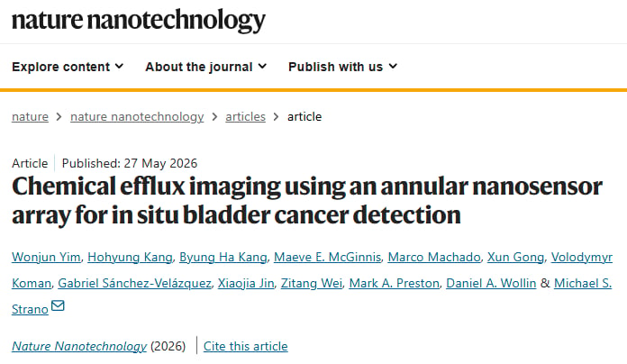Open author Hohyung Kang profile

click(x=130, y=257)
